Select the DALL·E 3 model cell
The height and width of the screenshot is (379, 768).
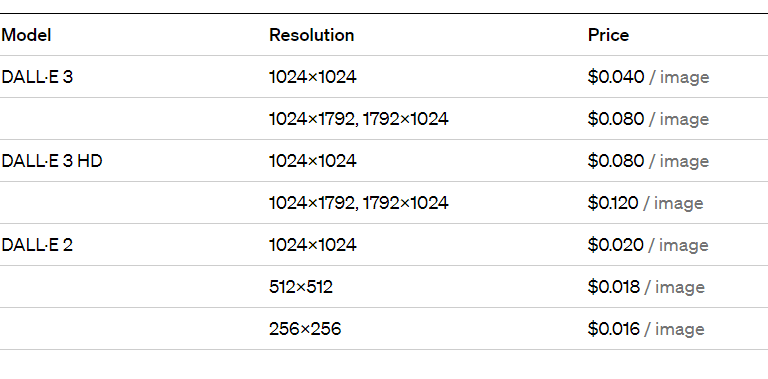coord(37,77)
